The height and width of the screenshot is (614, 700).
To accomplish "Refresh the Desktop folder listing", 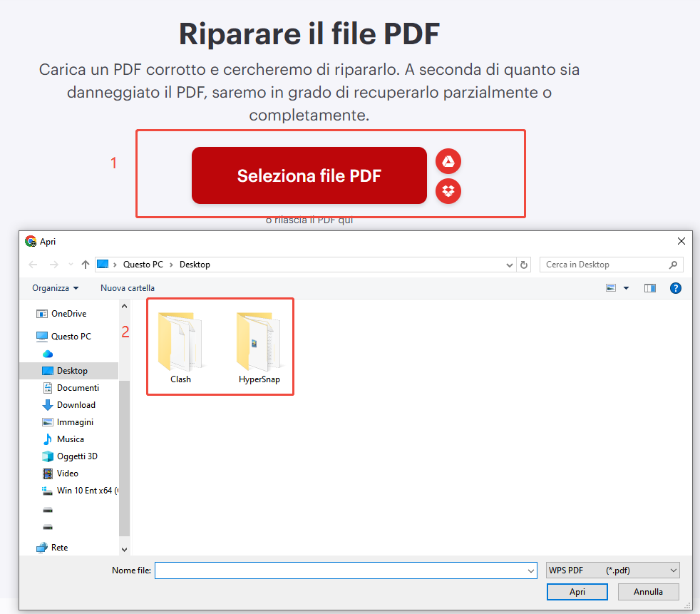I will click(x=524, y=265).
